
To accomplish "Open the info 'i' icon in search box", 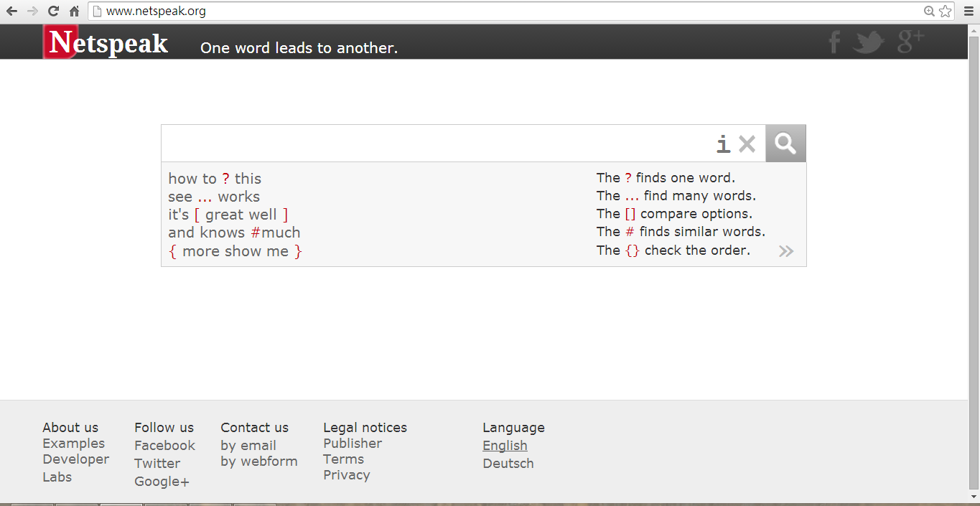I will pyautogui.click(x=723, y=144).
